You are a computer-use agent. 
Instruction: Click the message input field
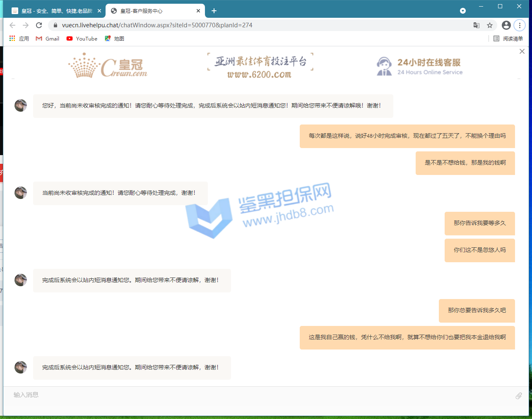(257, 395)
